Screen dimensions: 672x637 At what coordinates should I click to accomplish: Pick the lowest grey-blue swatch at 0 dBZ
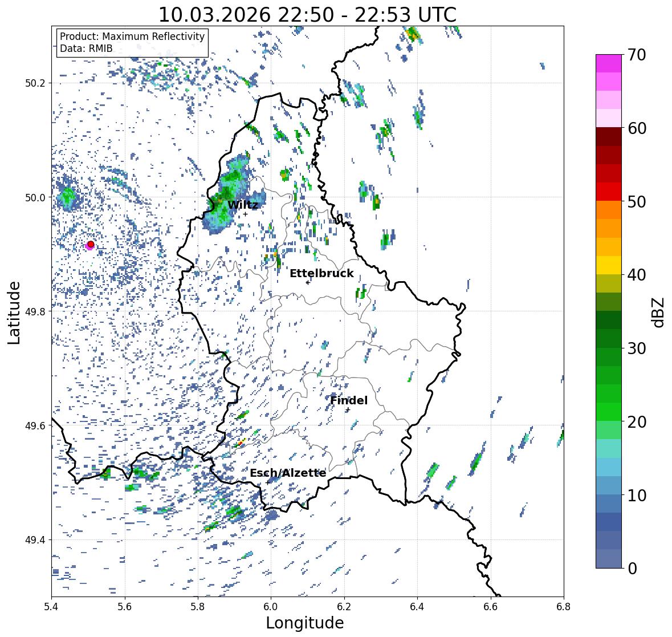point(609,558)
